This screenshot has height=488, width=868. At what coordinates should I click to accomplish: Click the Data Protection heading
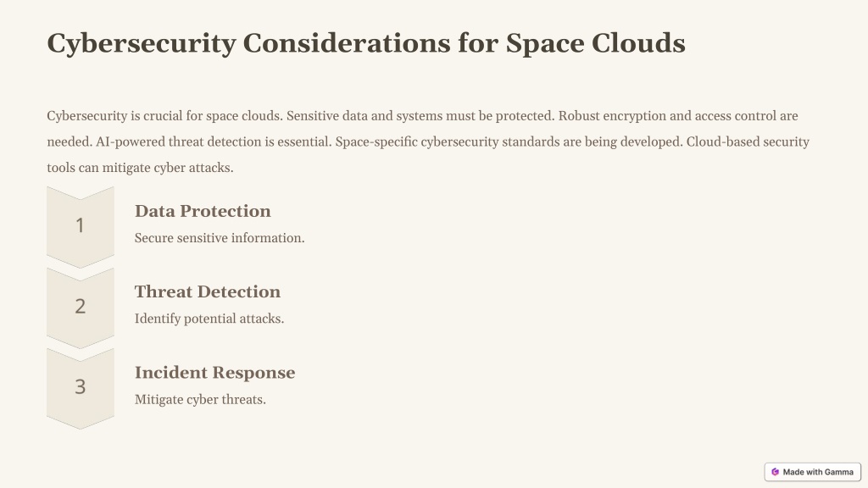203,211
